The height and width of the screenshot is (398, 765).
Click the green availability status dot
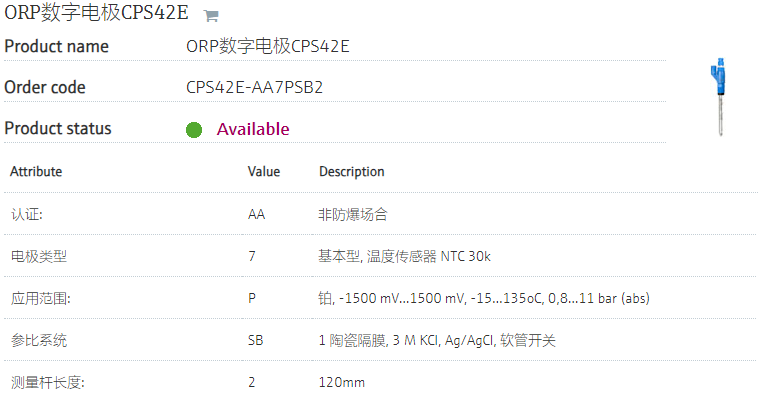pyautogui.click(x=194, y=130)
